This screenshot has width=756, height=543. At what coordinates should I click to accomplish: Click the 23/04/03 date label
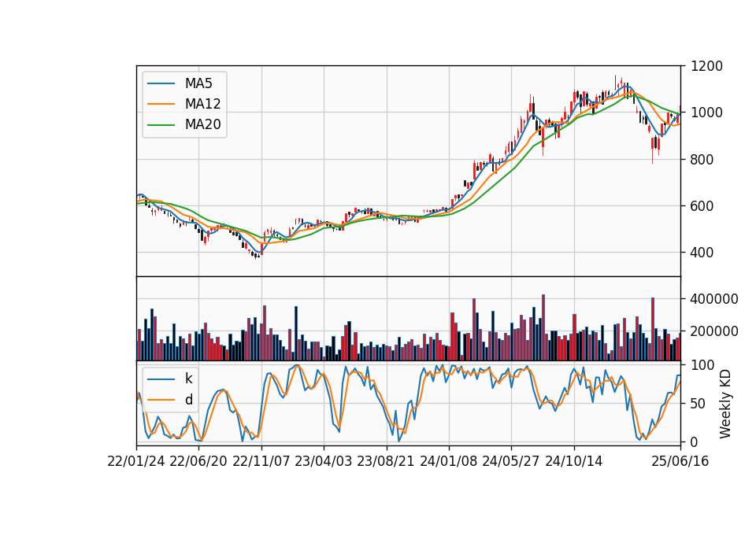[x=324, y=461]
